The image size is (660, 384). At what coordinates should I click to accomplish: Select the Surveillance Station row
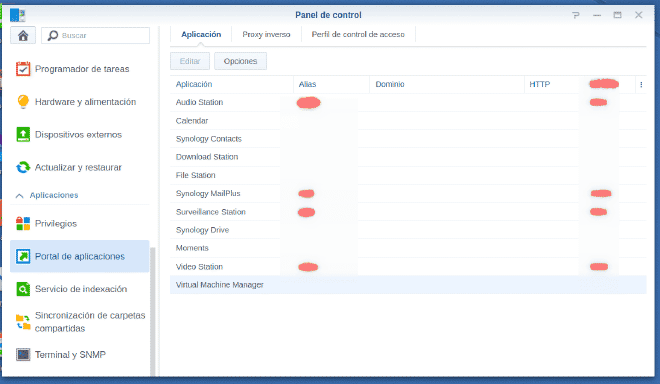pyautogui.click(x=408, y=212)
